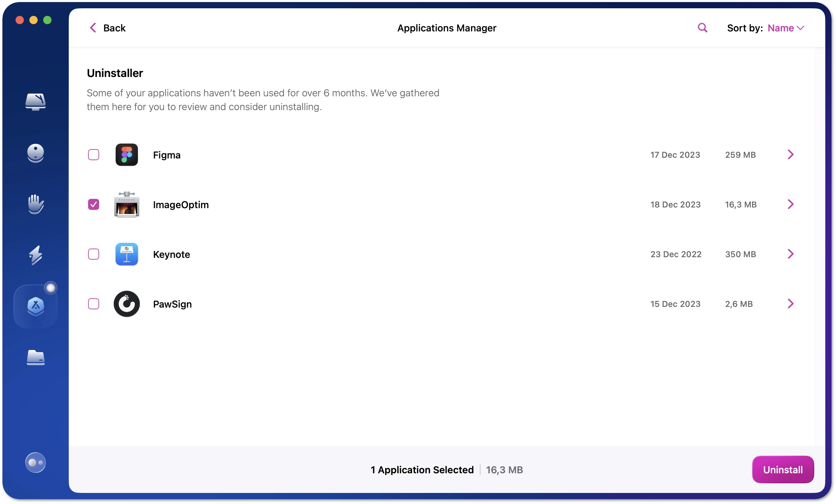The image size is (836, 504).
Task: Click the 350 MB size value
Action: pyautogui.click(x=741, y=254)
